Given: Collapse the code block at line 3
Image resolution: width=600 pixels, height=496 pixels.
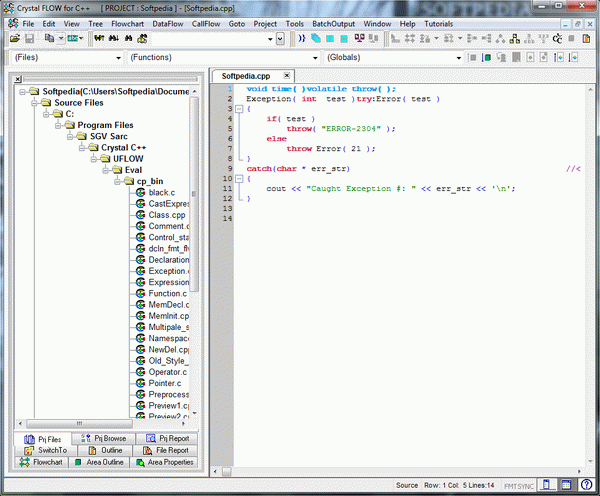Looking at the screenshot, I should click(239, 109).
